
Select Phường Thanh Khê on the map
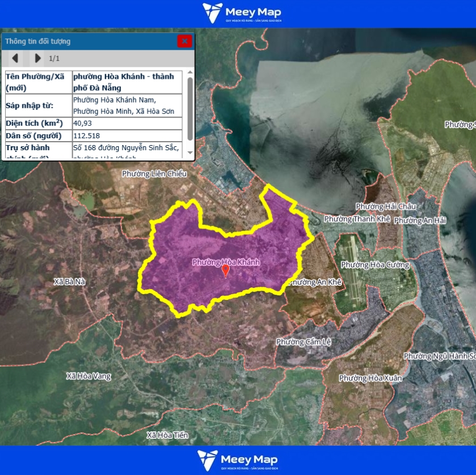point(357,219)
